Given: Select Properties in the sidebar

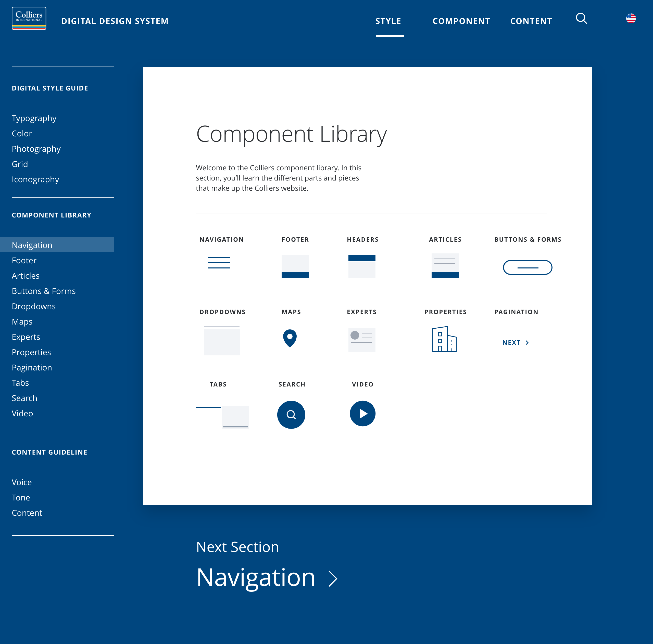Looking at the screenshot, I should point(31,352).
